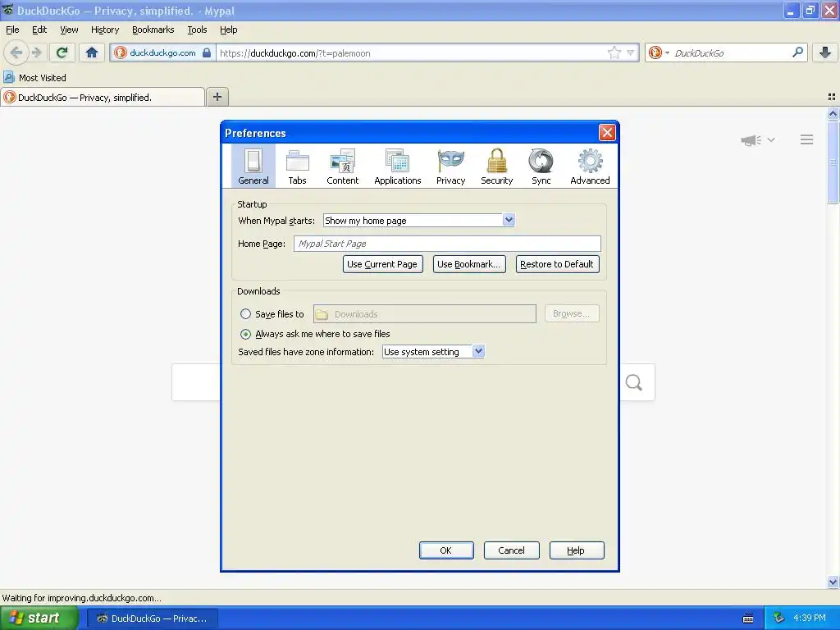Reload the current page
This screenshot has width=840, height=630.
point(62,52)
